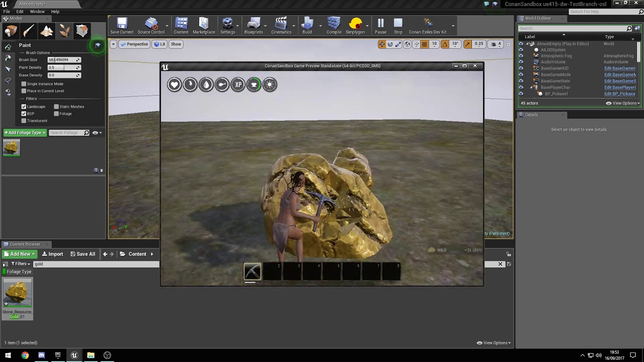
Task: Open Source Control toolbar button
Action: point(151,26)
